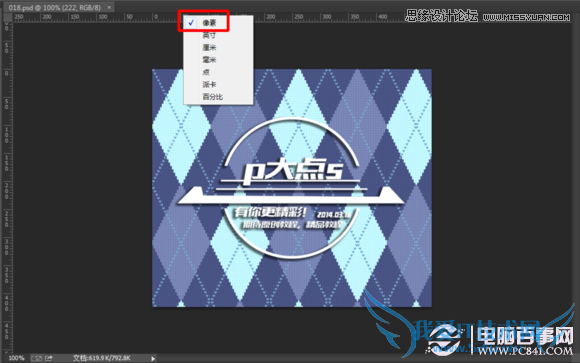Click the argyle poster artwork on canvas

292,188
